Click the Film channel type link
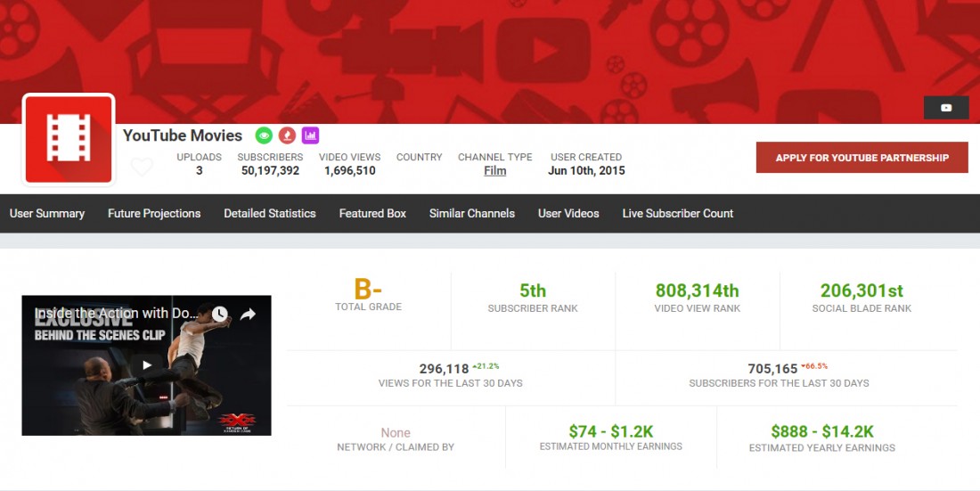980x491 pixels. point(495,171)
